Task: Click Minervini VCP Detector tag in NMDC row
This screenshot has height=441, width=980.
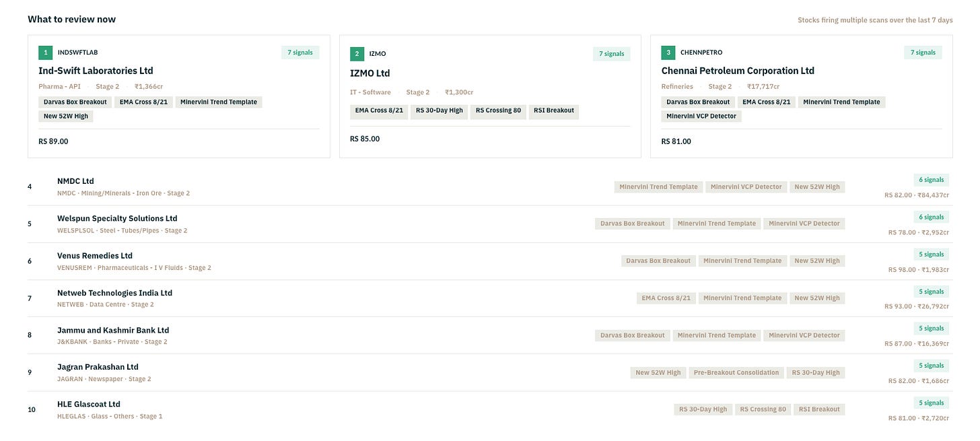Action: click(x=746, y=187)
